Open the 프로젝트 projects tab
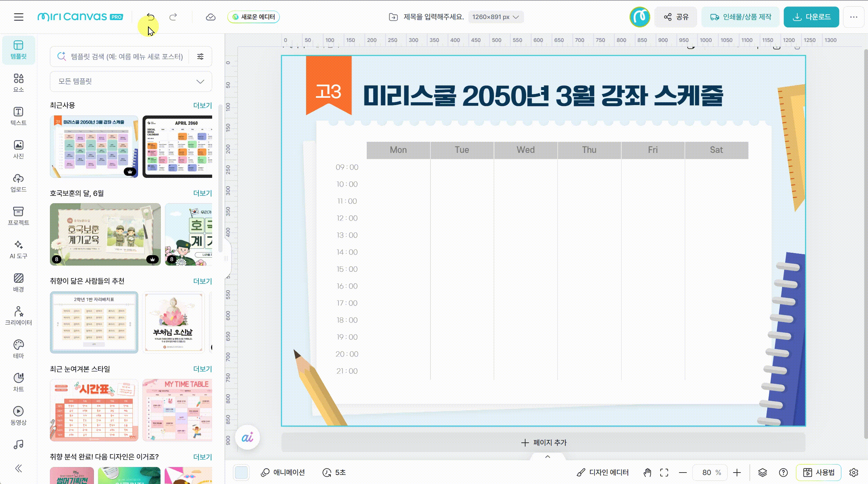Image resolution: width=868 pixels, height=484 pixels. [18, 216]
